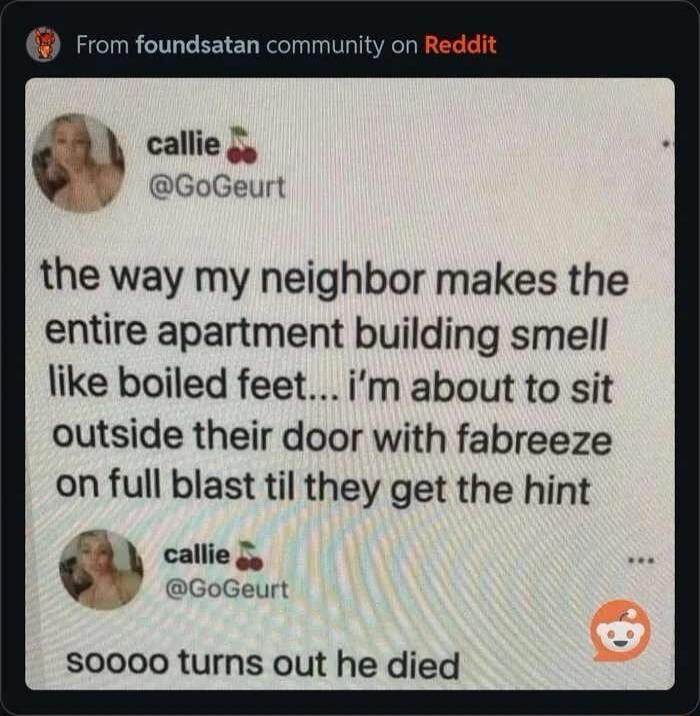Open the more options dots on the first tweet

point(667,144)
